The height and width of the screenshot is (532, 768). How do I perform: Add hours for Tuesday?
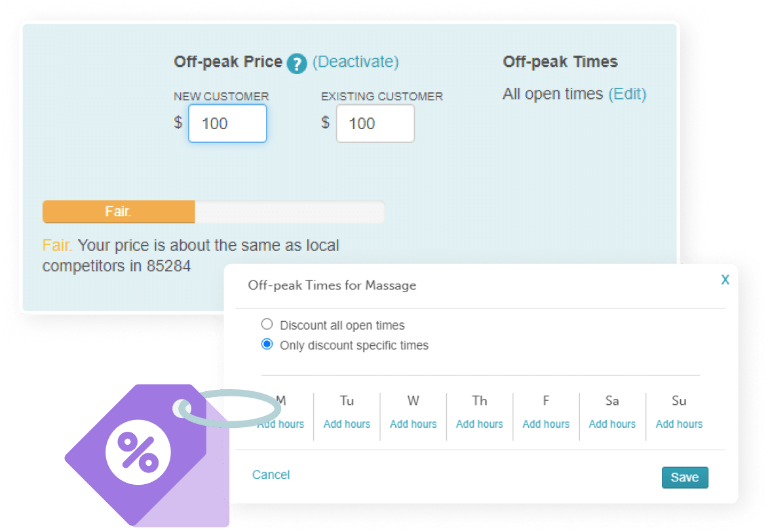[347, 425]
